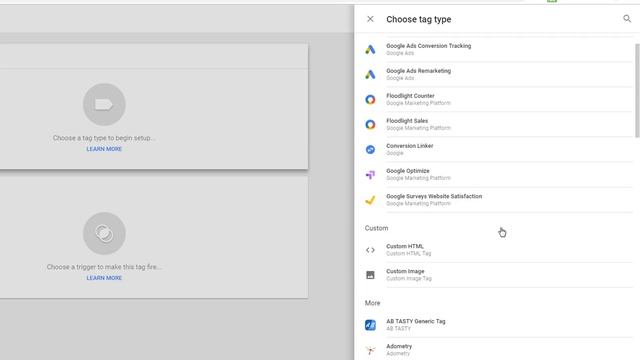Click Floodlight Counter icon

pos(370,99)
